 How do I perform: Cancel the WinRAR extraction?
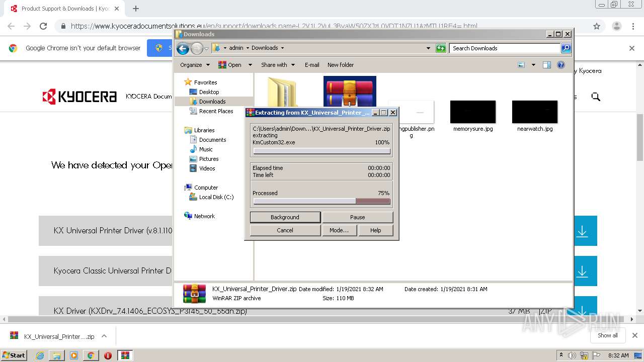[285, 230]
